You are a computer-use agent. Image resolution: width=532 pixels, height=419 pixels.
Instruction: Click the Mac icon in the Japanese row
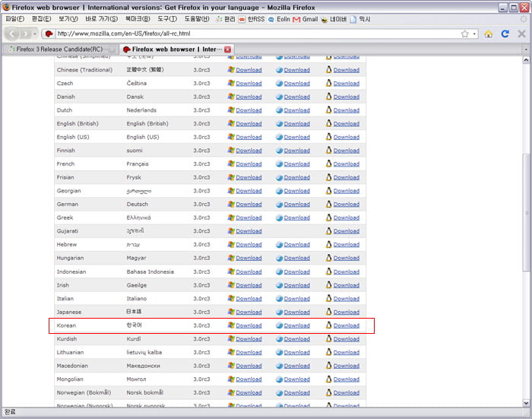(x=279, y=312)
